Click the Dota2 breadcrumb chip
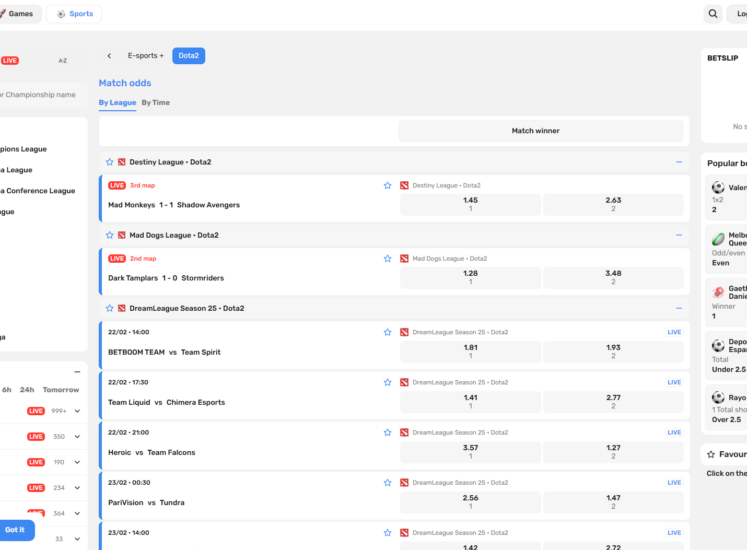The height and width of the screenshot is (550, 747). [188, 56]
